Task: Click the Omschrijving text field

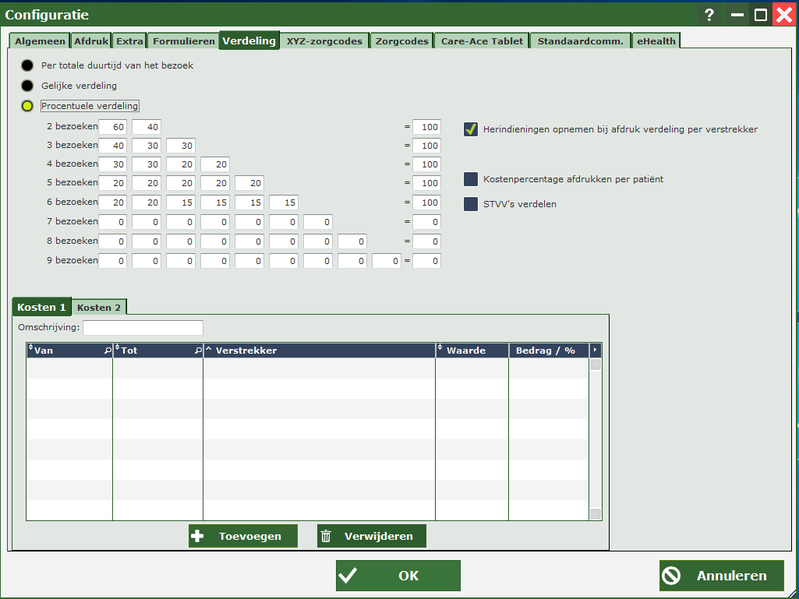Action: pos(143,327)
